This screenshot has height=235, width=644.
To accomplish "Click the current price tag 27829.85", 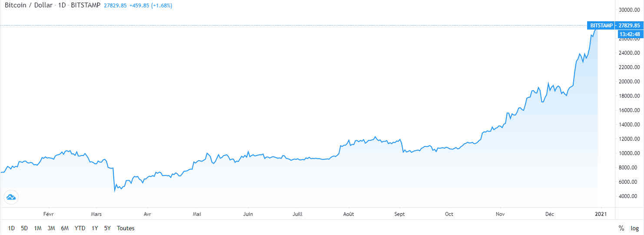I will [629, 26].
